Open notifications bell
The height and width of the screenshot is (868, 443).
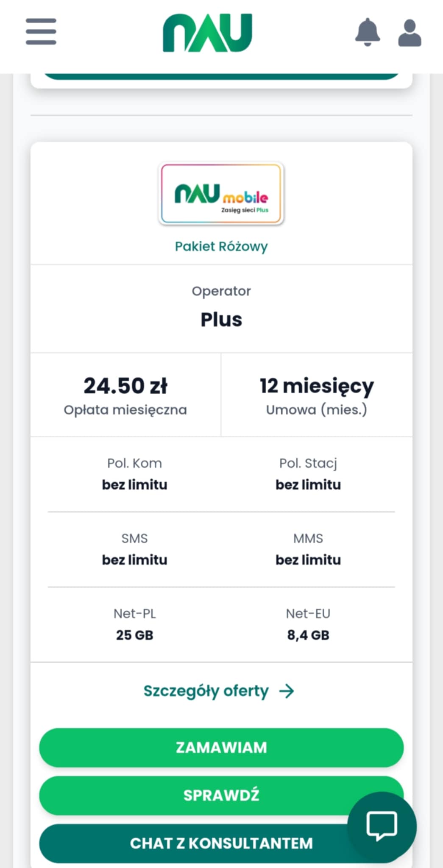click(x=368, y=32)
